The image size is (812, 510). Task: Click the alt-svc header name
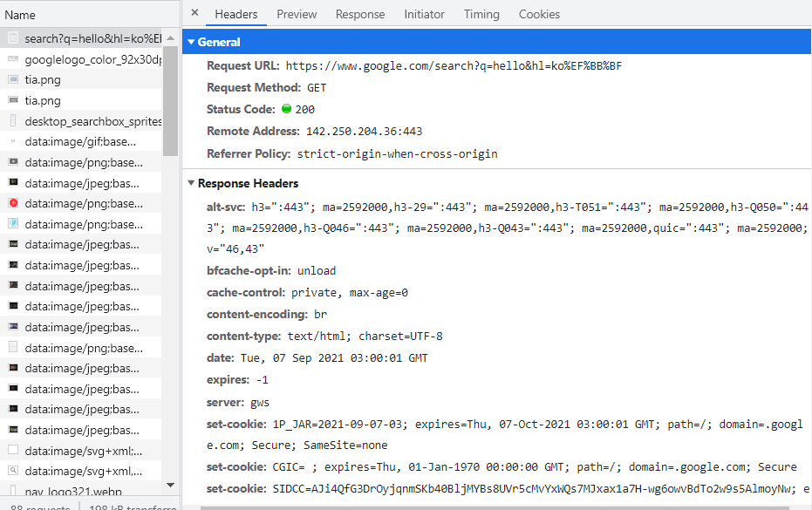(x=226, y=207)
